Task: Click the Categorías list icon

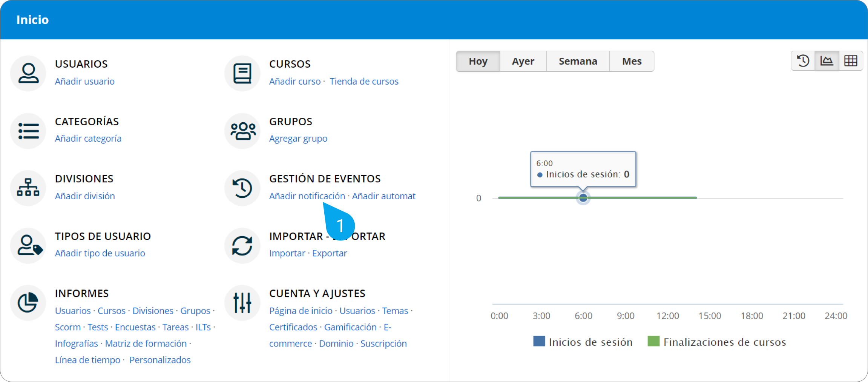Action: [28, 131]
